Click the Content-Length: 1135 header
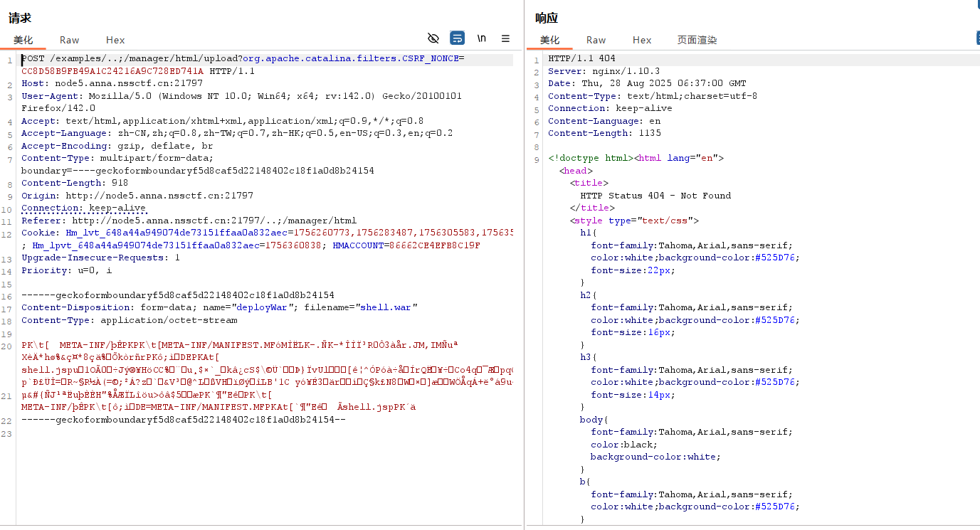 pyautogui.click(x=604, y=133)
